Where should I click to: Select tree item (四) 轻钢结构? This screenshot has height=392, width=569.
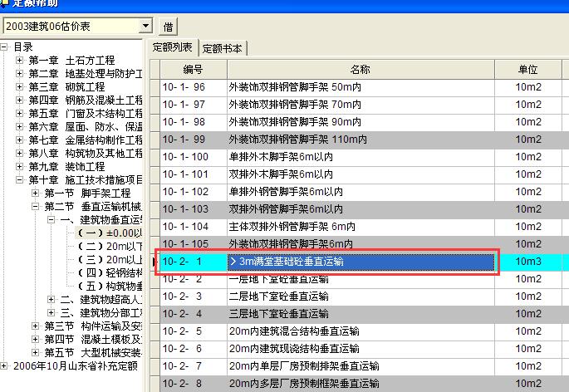click(109, 273)
